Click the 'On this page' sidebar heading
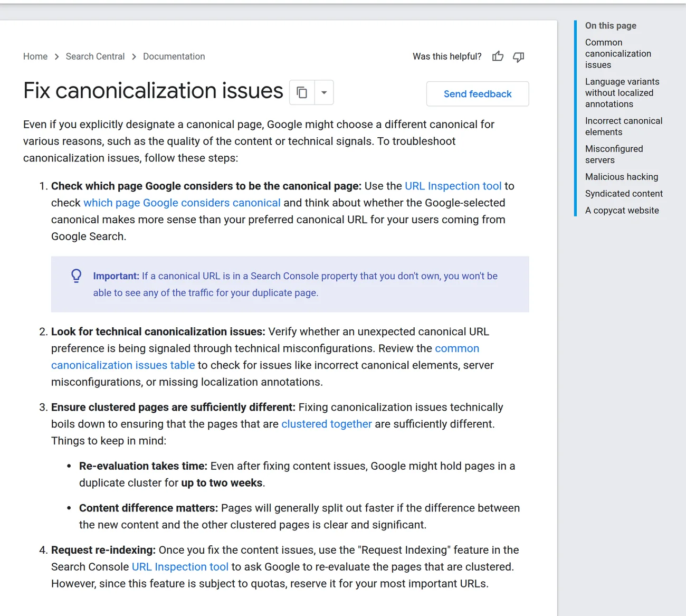 tap(611, 26)
